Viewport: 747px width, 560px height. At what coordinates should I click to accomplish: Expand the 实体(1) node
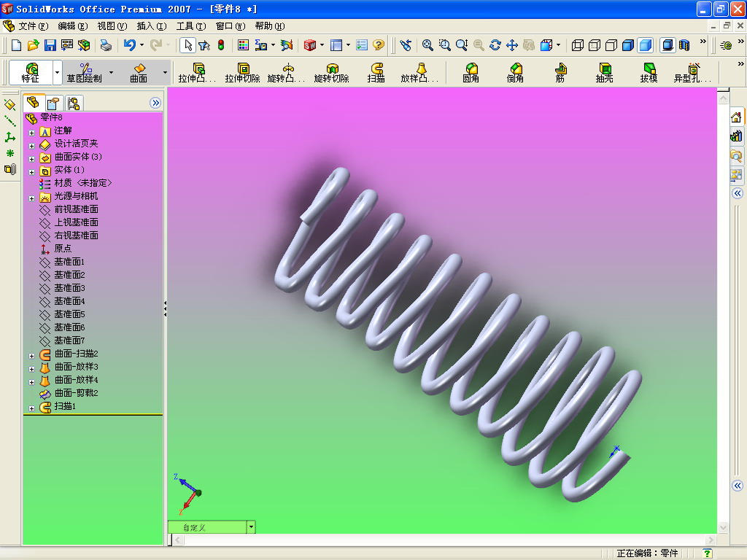point(31,172)
